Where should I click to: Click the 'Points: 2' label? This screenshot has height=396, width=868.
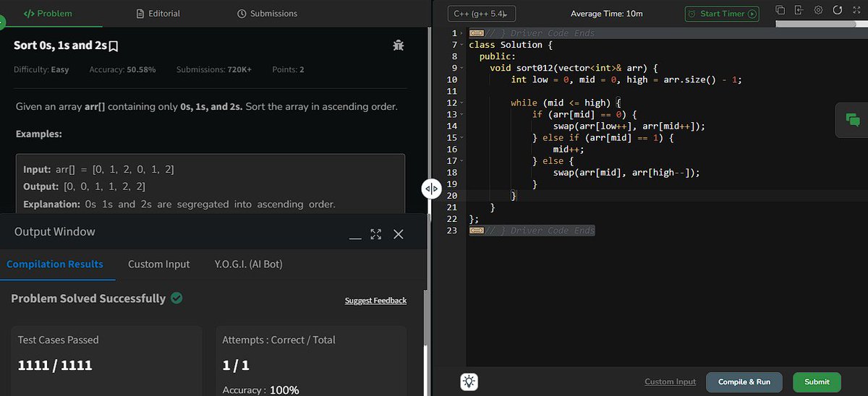pos(288,69)
